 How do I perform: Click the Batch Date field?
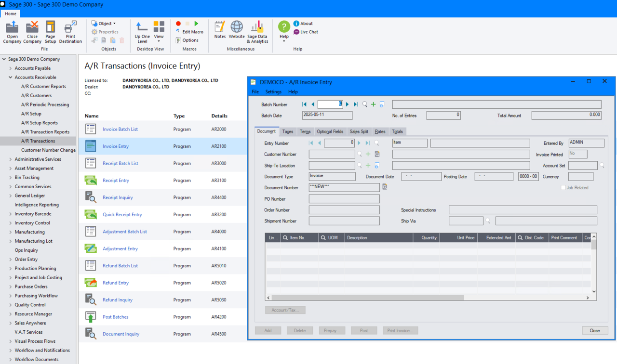(327, 116)
